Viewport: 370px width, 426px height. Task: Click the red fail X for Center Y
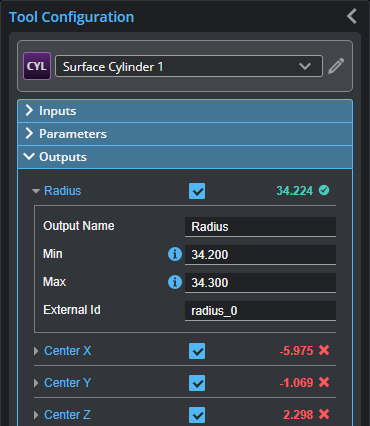pos(324,382)
